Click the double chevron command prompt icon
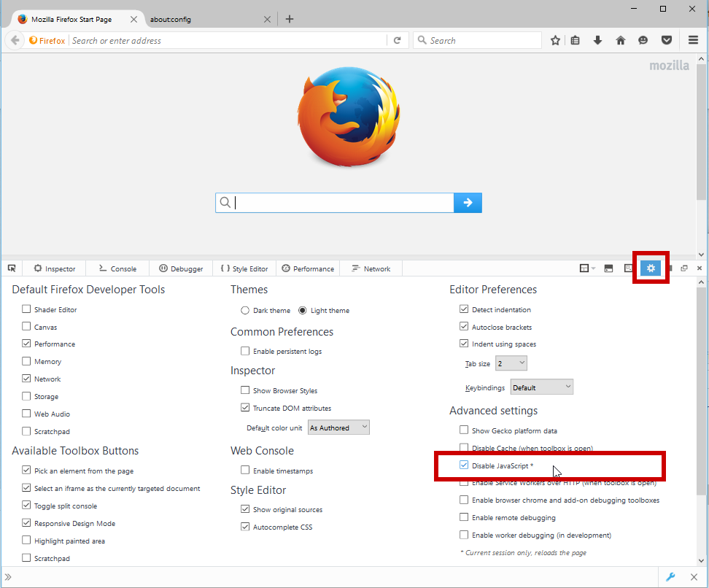This screenshot has height=588, width=709. [8, 576]
